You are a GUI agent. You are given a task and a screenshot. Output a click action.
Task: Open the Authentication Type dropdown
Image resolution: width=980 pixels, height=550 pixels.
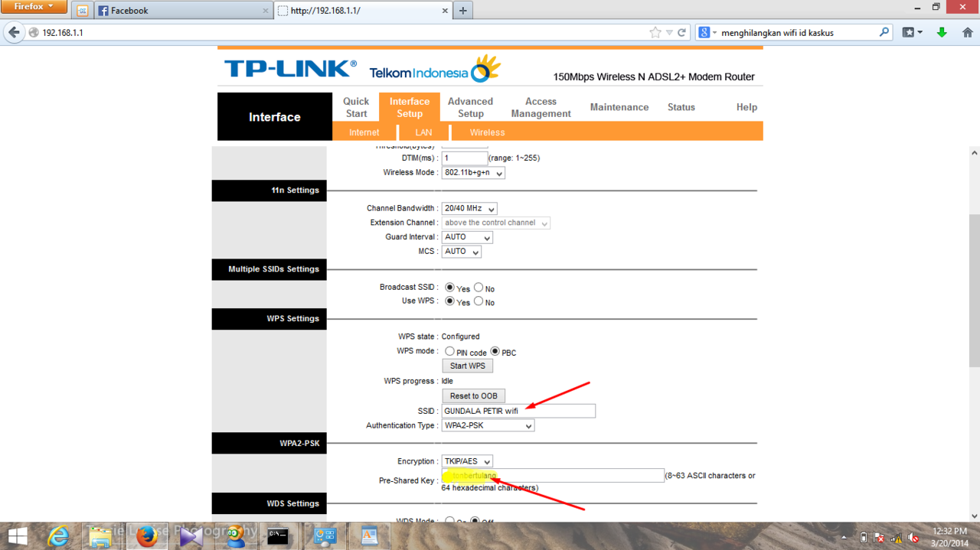point(488,425)
